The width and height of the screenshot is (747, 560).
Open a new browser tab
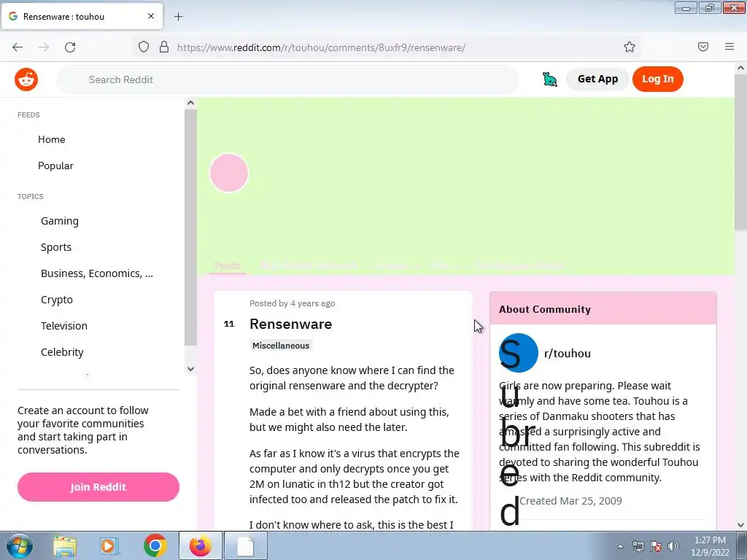(x=178, y=17)
